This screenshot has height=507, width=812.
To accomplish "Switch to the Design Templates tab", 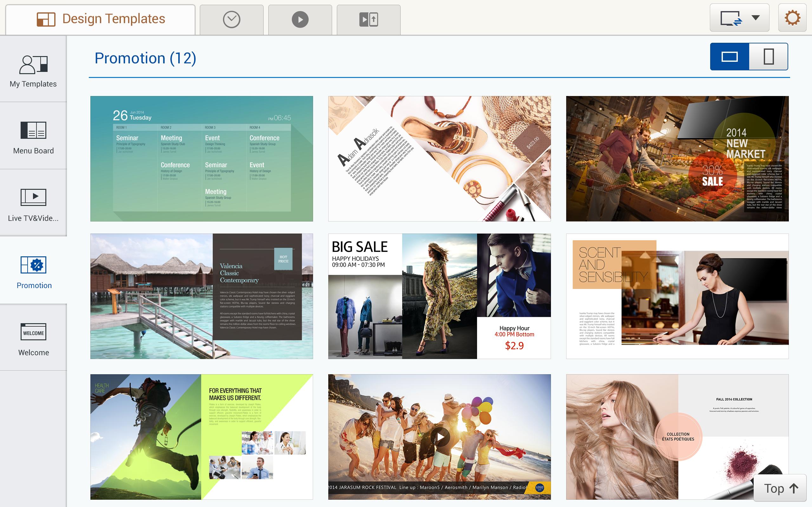I will point(101,19).
